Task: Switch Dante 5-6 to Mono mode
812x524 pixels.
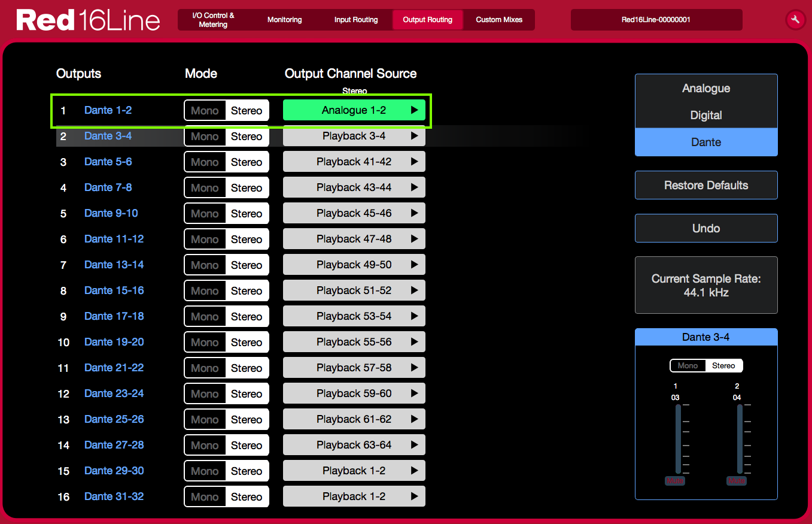Action: click(x=205, y=162)
